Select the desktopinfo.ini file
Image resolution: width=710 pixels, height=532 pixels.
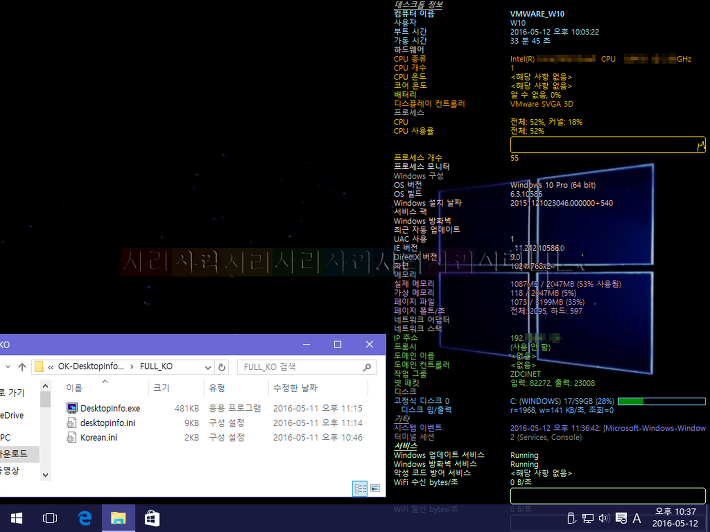coord(108,422)
